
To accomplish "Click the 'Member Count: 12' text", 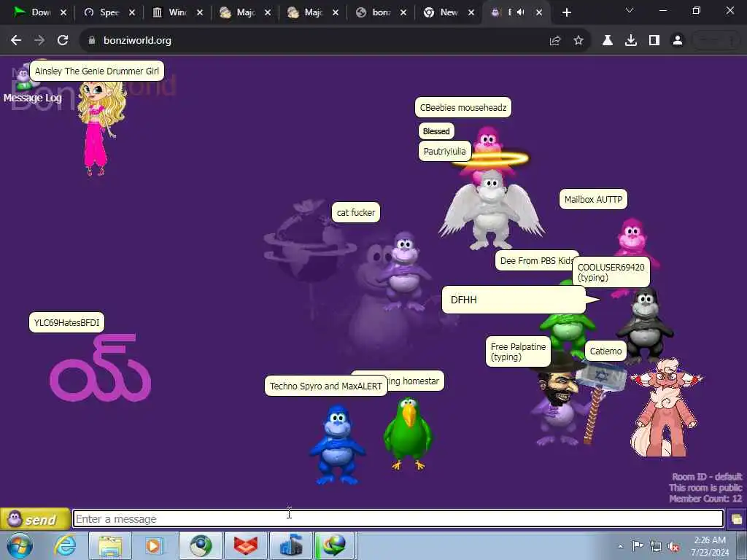I will click(x=705, y=499).
